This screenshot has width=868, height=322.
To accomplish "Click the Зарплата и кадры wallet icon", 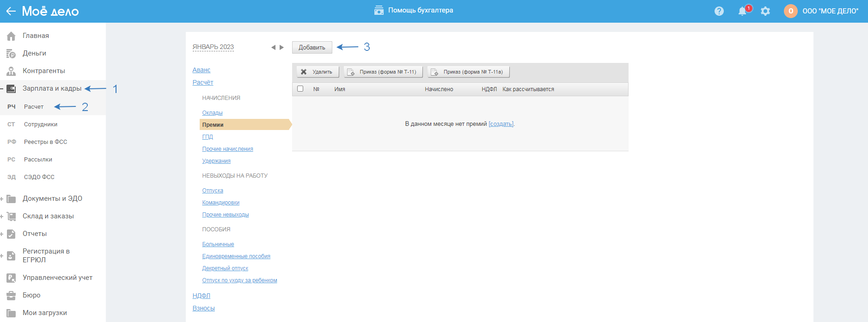I will [x=11, y=88].
